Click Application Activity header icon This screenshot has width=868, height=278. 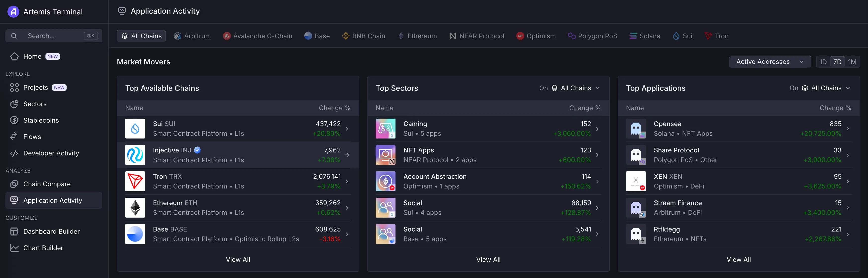click(121, 11)
